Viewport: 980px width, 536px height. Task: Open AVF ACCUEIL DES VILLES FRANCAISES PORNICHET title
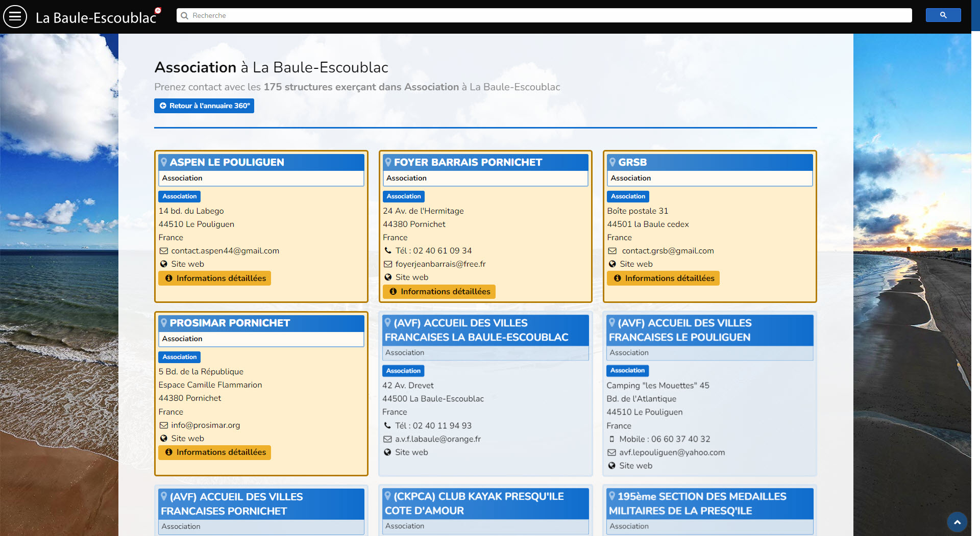(232, 504)
